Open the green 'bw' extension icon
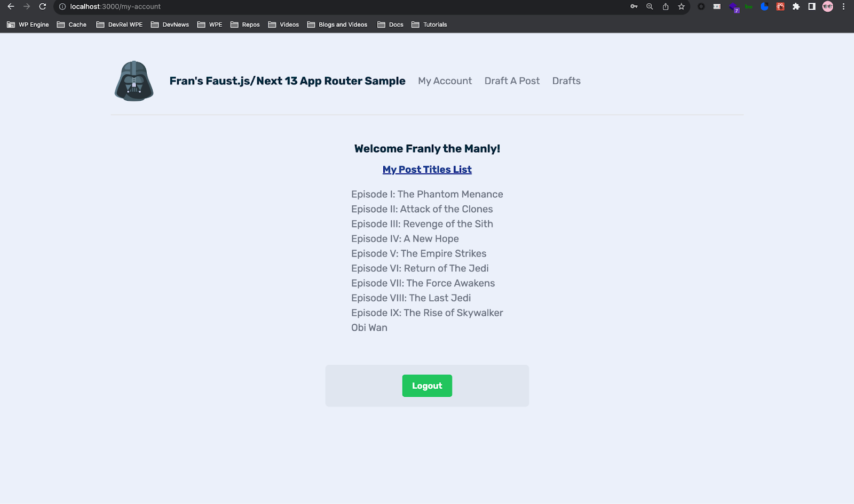The width and height of the screenshot is (854, 504). [749, 6]
